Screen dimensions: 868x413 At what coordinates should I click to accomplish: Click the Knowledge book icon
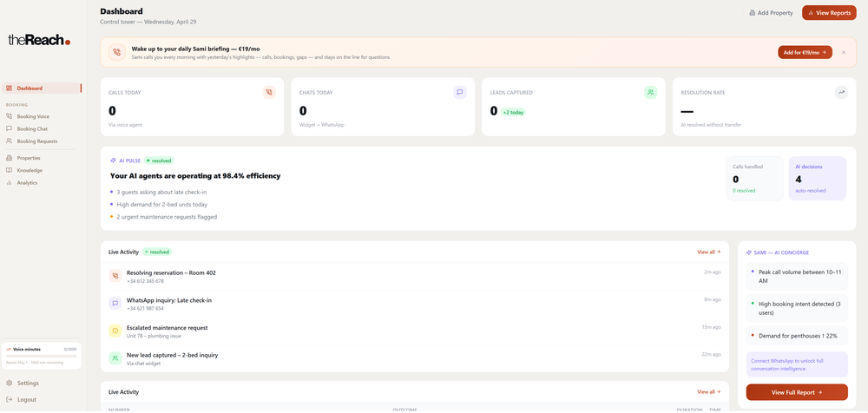[9, 171]
